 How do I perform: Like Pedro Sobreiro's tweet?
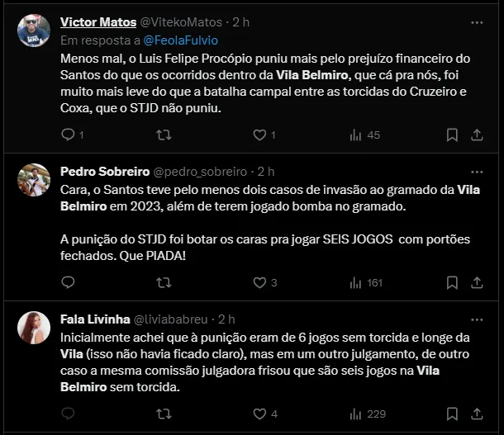point(259,283)
